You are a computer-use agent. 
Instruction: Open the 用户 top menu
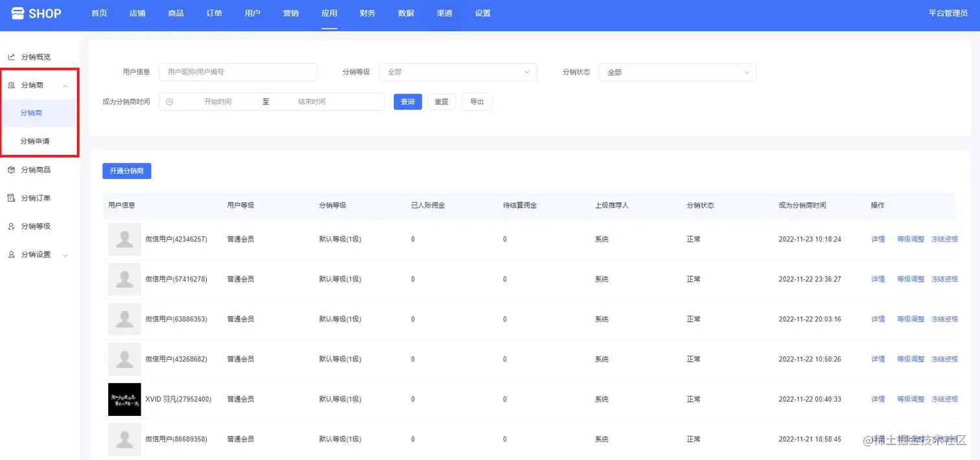pyautogui.click(x=253, y=13)
